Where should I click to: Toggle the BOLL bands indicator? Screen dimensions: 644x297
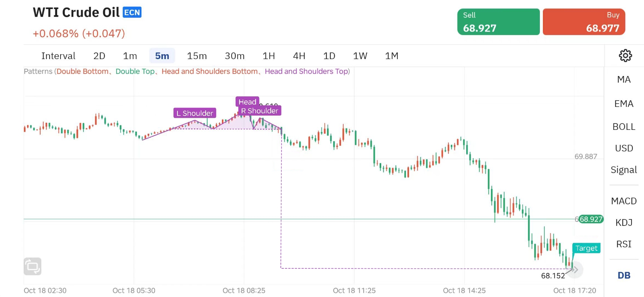coord(624,127)
